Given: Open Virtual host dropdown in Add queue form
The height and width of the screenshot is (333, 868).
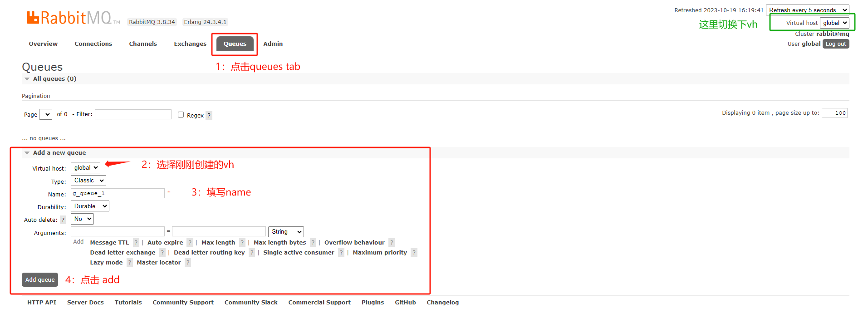Looking at the screenshot, I should 85,167.
